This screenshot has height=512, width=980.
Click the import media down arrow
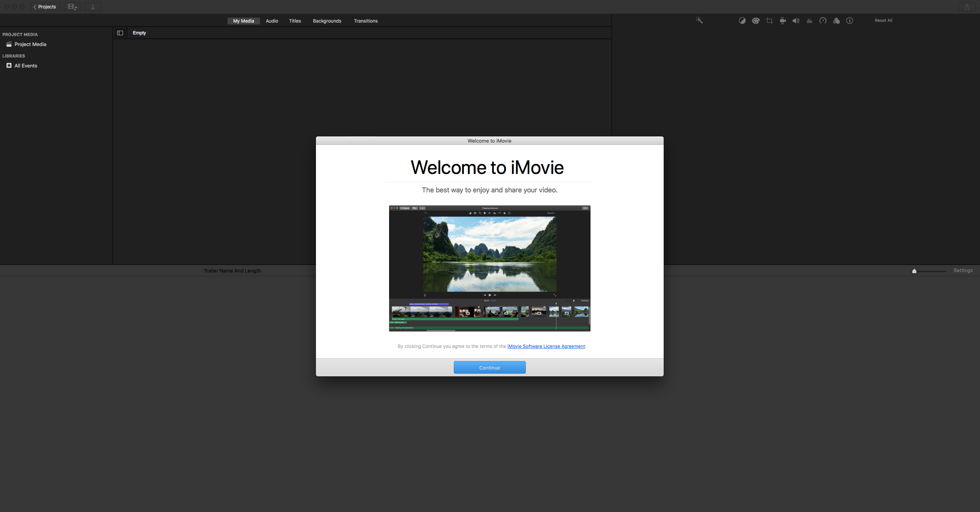tap(93, 7)
